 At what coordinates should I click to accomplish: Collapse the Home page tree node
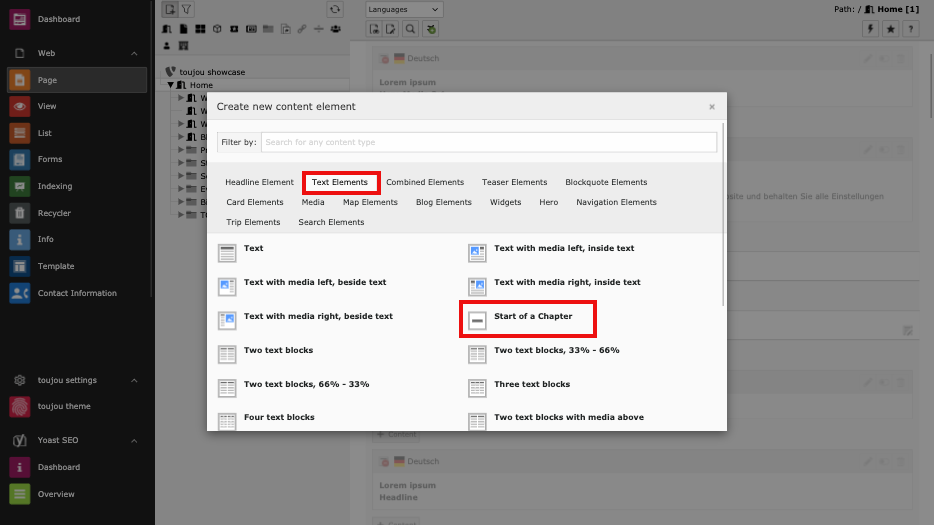pyautogui.click(x=171, y=85)
